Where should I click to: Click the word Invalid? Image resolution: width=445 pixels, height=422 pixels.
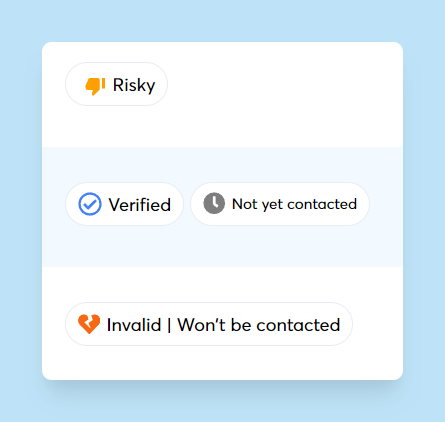[x=134, y=325]
